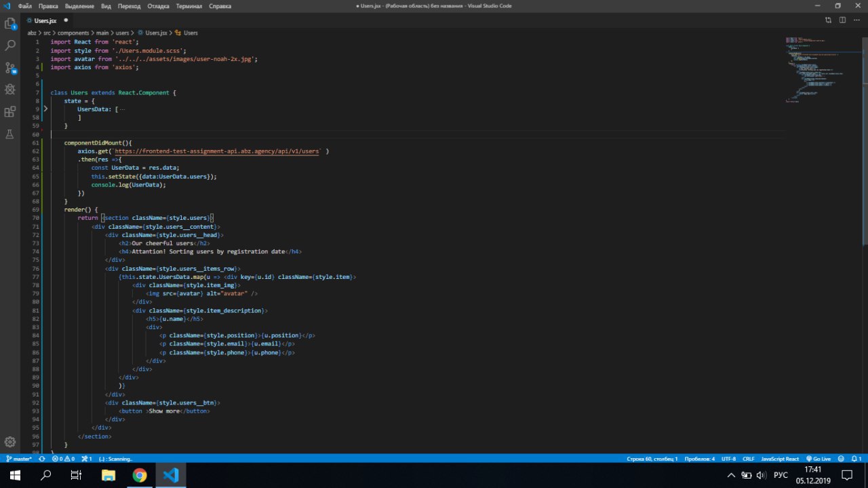Open the Extensions view
The height and width of the screenshot is (488, 868).
(10, 111)
